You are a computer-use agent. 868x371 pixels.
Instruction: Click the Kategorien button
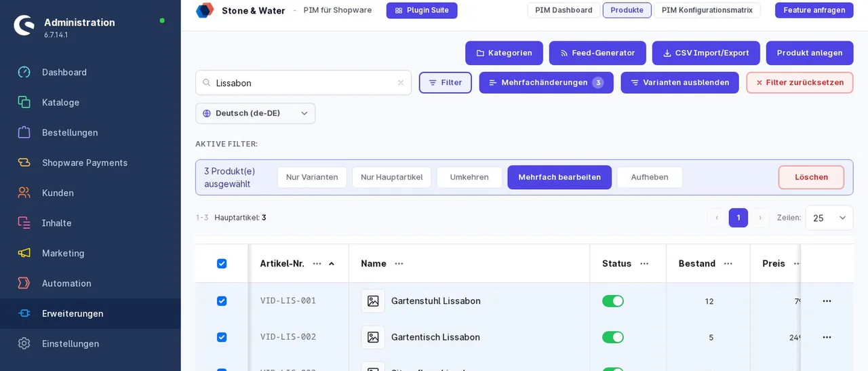(x=504, y=53)
